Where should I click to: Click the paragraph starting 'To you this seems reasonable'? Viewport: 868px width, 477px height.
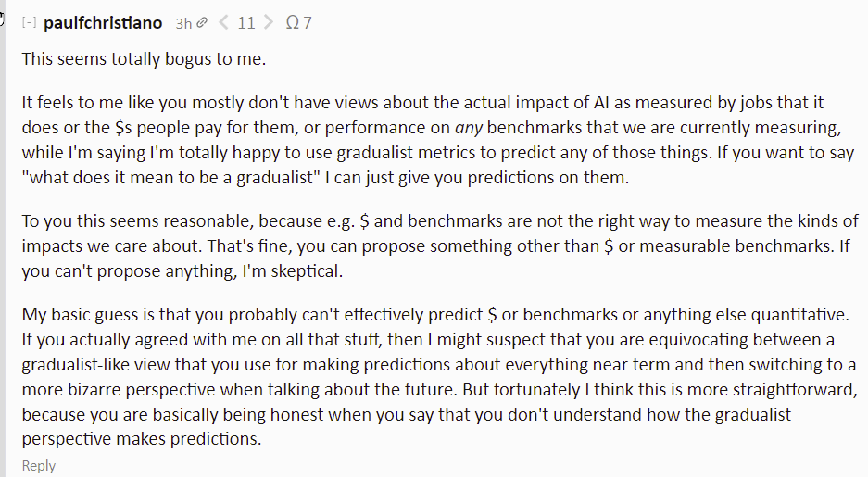(440, 245)
